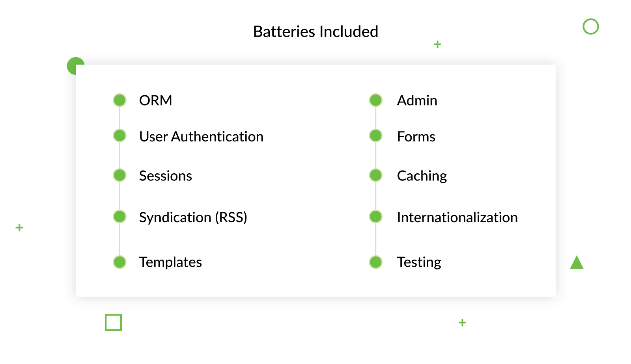Select the User Authentication label
631x364 pixels.
(x=201, y=137)
